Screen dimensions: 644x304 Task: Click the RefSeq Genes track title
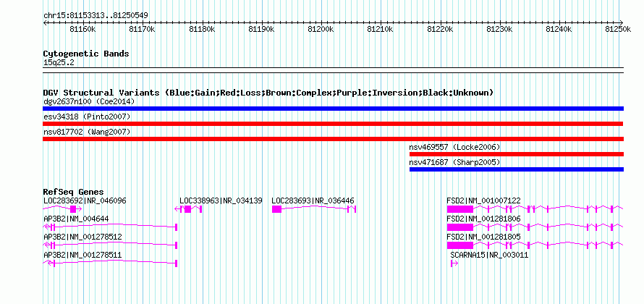point(73,192)
